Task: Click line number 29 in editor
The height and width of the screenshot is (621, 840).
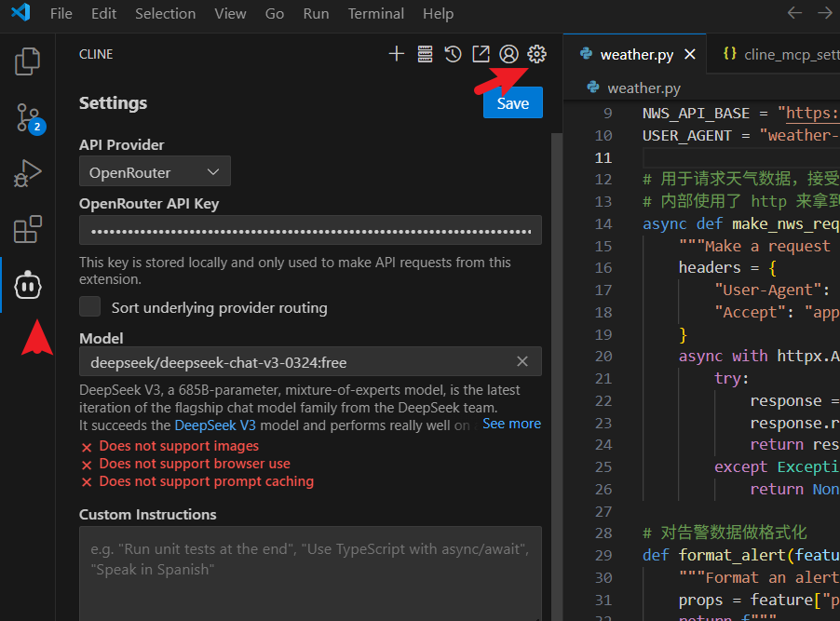Action: coord(603,555)
